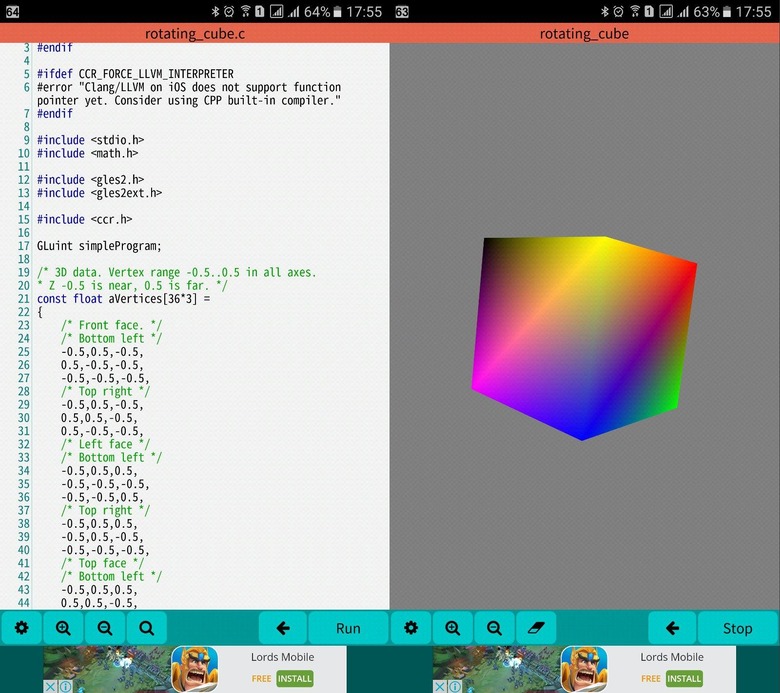Zoom out on the code editor text
Image resolution: width=780 pixels, height=693 pixels.
point(105,628)
